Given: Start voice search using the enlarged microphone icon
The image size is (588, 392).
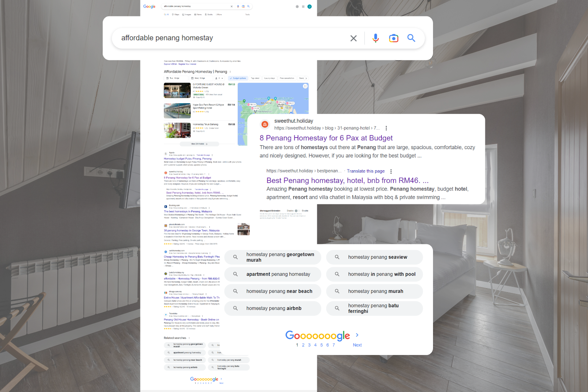Looking at the screenshot, I should [376, 38].
